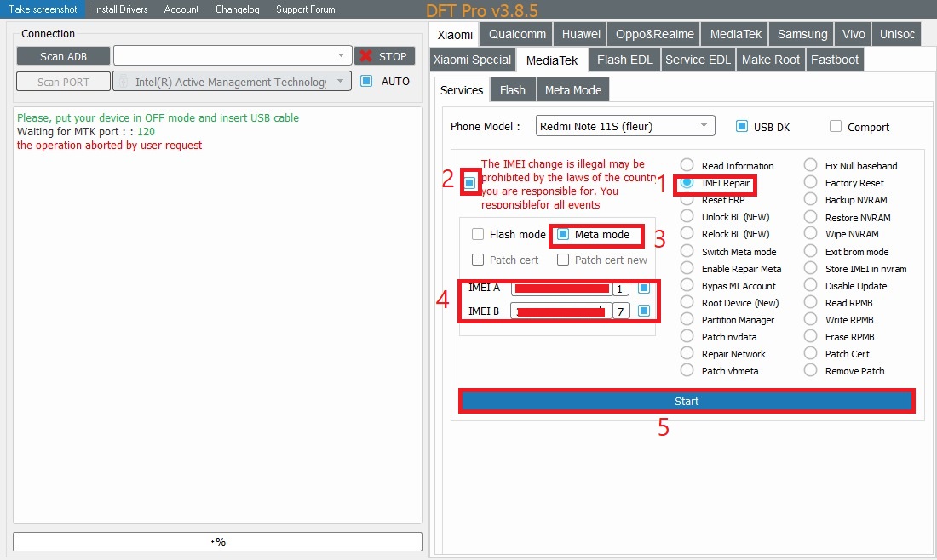Select Repair Network option
The image size is (937, 560).
pos(687,353)
